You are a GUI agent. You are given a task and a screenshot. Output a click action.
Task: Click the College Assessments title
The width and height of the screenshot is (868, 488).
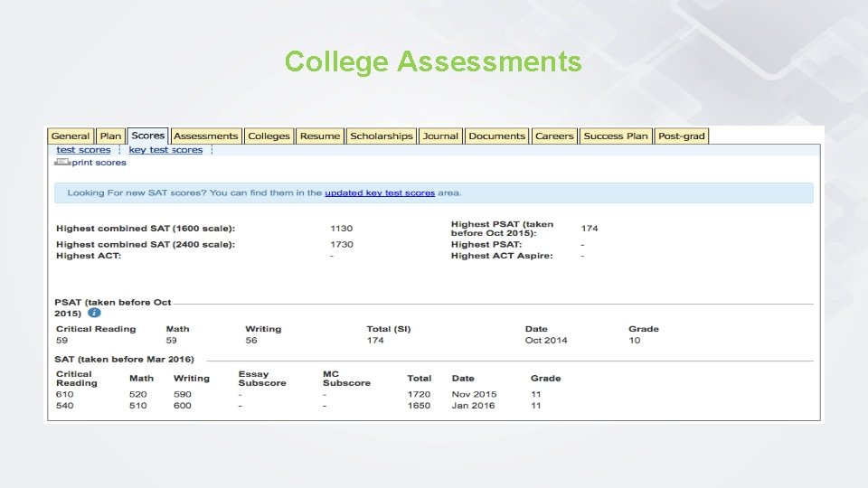tap(433, 61)
